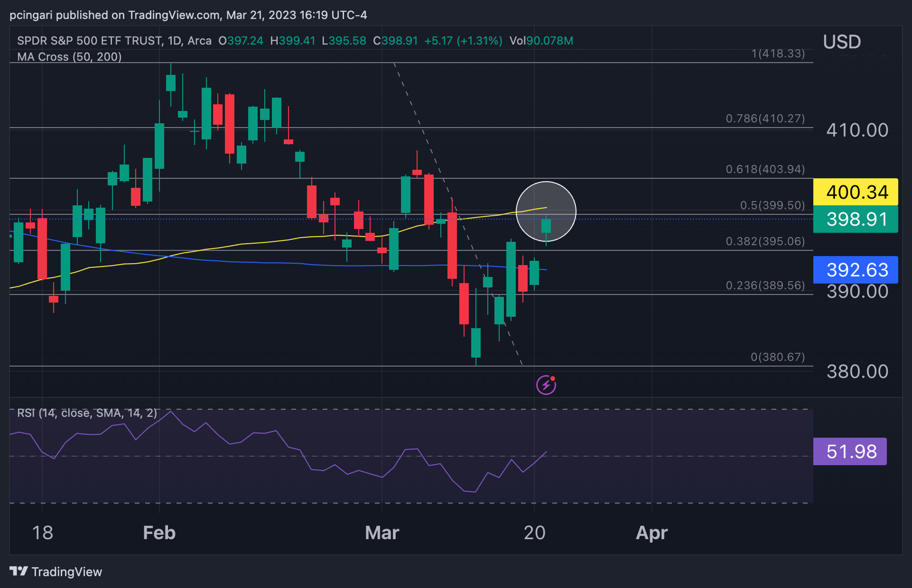Viewport: 912px width, 588px height.
Task: Select the purple RSI value 51.98 label
Action: (x=850, y=451)
